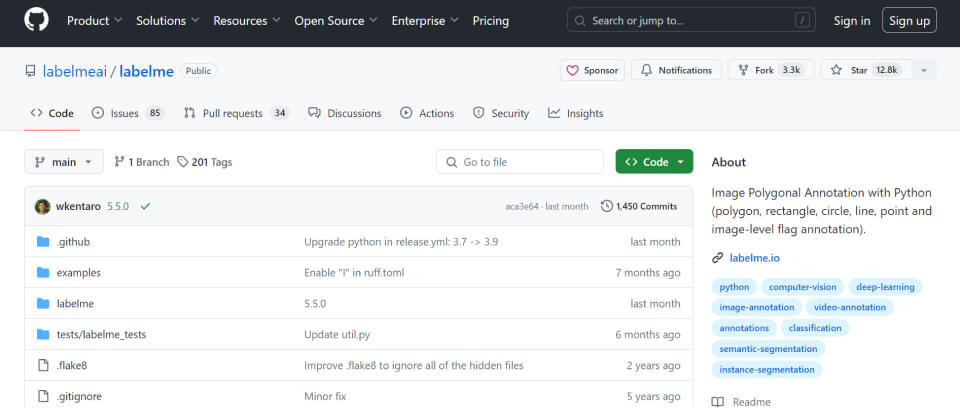Open the Solutions menu
The height and width of the screenshot is (408, 960).
click(168, 21)
